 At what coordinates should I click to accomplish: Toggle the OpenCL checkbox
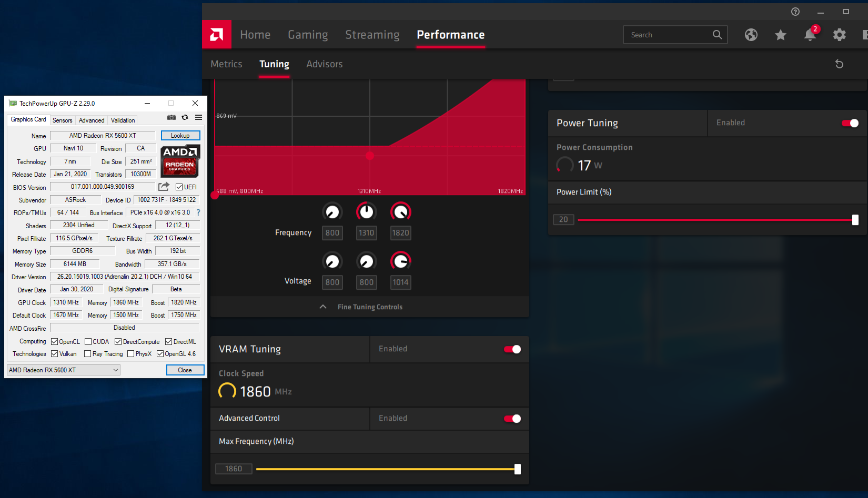click(x=54, y=342)
